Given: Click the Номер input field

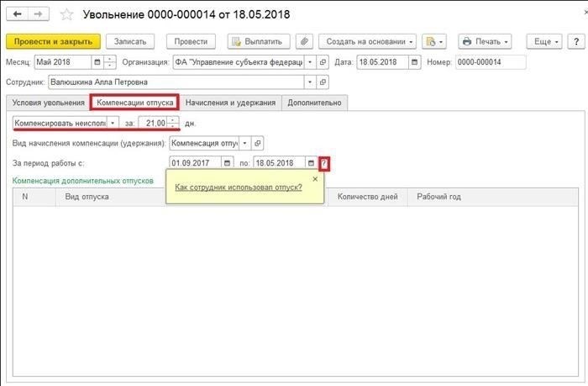Looking at the screenshot, I should click(x=491, y=61).
